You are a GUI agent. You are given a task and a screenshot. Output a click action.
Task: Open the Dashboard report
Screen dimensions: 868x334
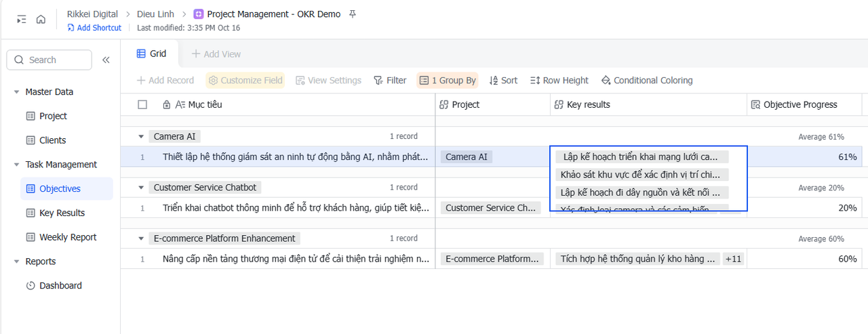click(x=60, y=286)
